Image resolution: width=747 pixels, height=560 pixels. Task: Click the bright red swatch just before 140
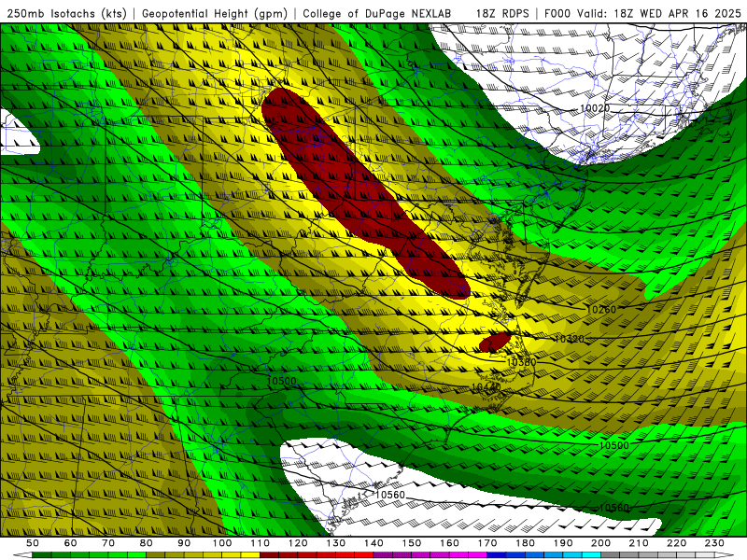tap(364, 555)
